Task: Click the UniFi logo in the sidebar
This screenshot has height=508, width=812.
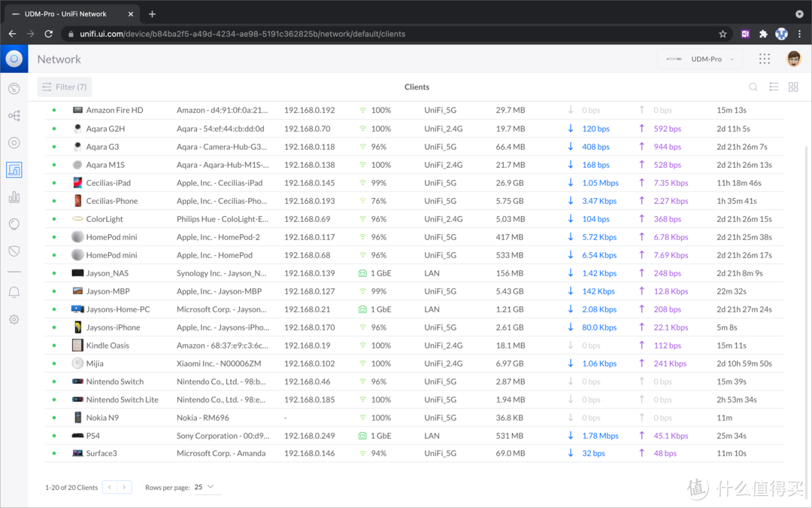Action: [x=14, y=59]
